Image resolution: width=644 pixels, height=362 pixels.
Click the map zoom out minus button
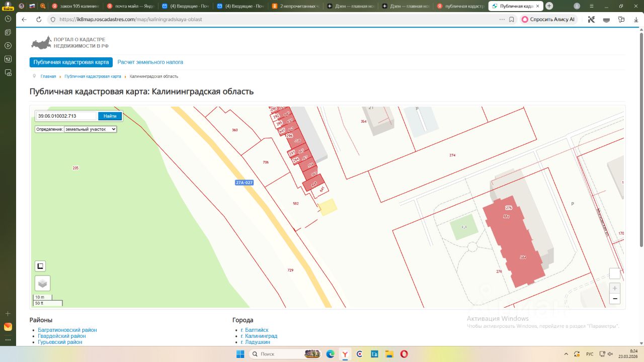coord(614,299)
